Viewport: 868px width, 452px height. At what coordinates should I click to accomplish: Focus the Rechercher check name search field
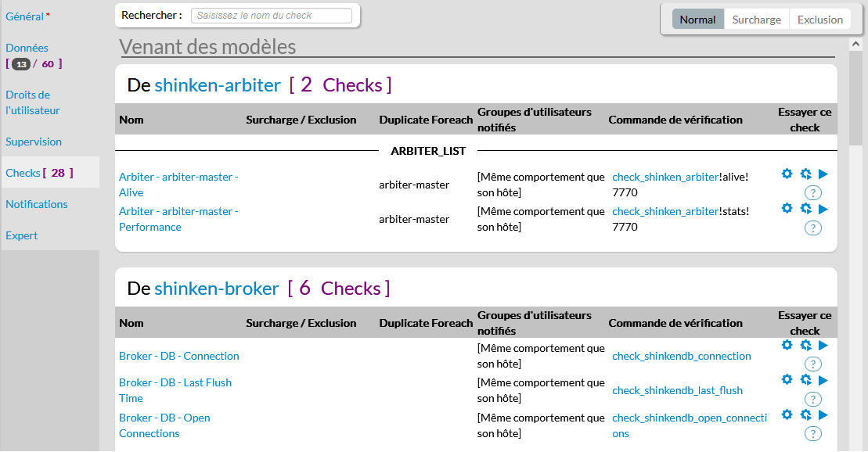click(x=271, y=16)
